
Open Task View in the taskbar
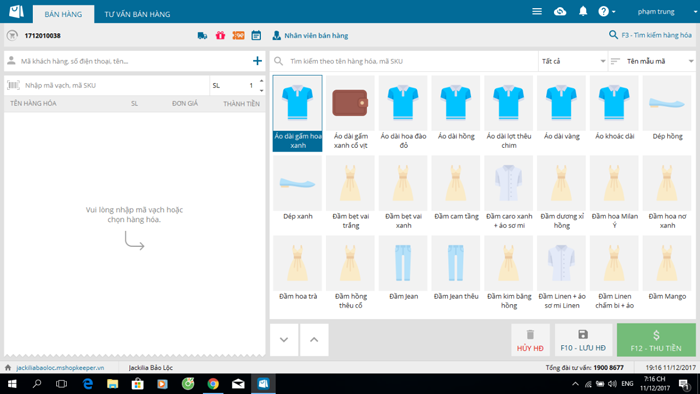[x=62, y=384]
